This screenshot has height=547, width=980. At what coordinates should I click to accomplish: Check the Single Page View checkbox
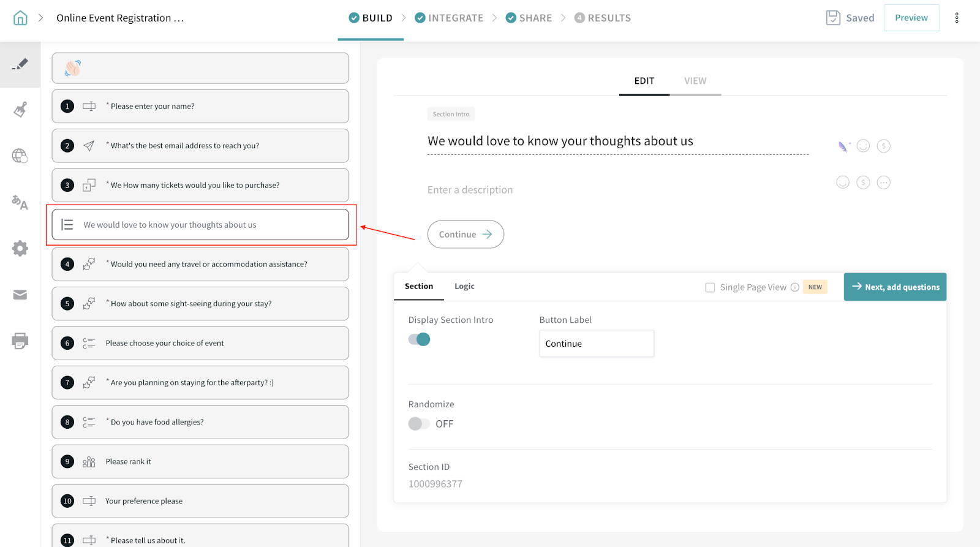[710, 287]
